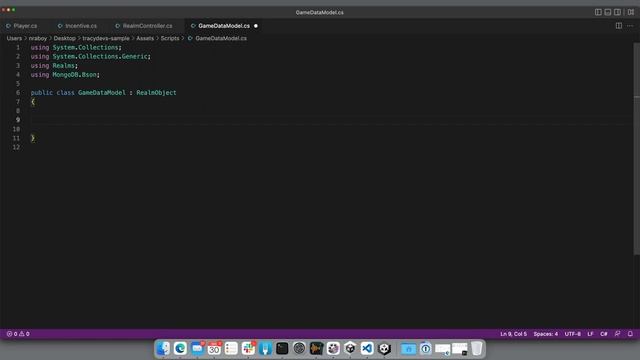The height and width of the screenshot is (360, 640).
Task: Click 'using System.Collections.Generic;' line
Action: pyautogui.click(x=91, y=56)
